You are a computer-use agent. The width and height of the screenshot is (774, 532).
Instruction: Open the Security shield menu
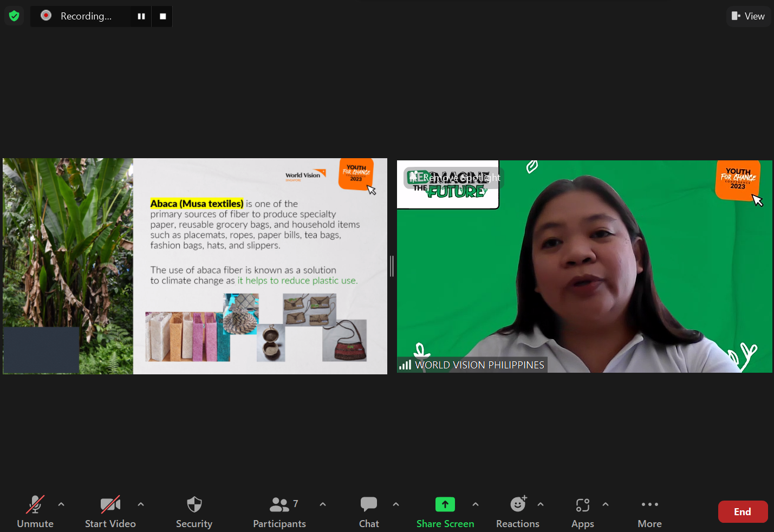tap(194, 511)
